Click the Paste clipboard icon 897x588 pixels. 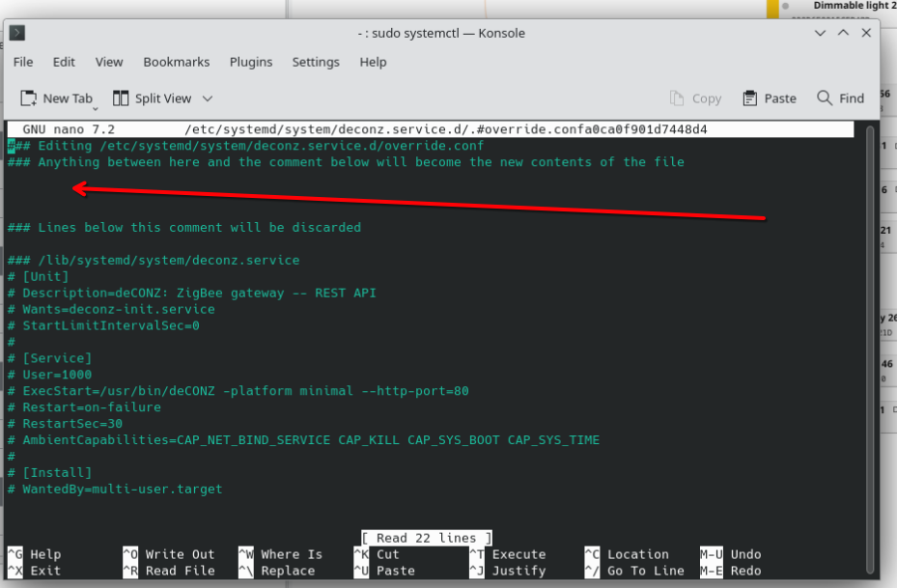750,98
